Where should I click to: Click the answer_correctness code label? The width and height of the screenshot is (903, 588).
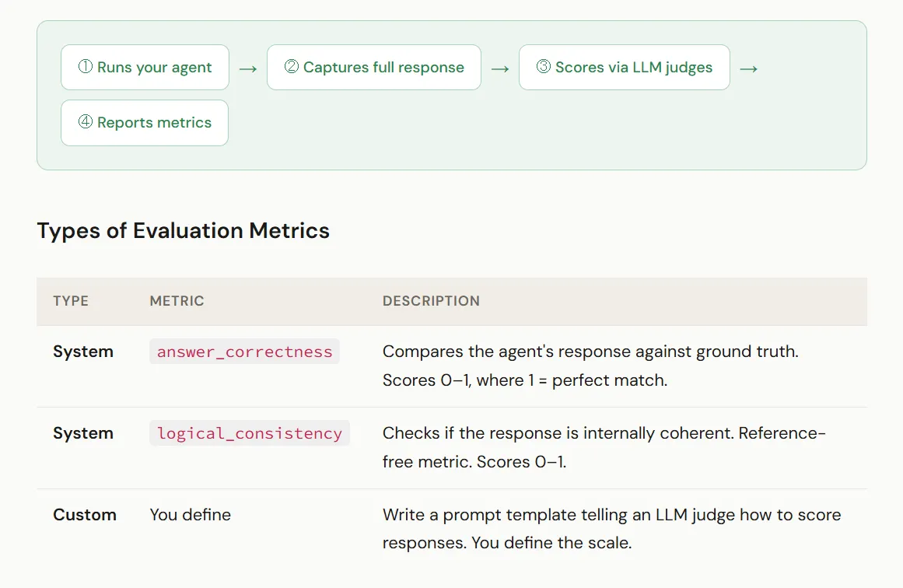click(x=245, y=352)
